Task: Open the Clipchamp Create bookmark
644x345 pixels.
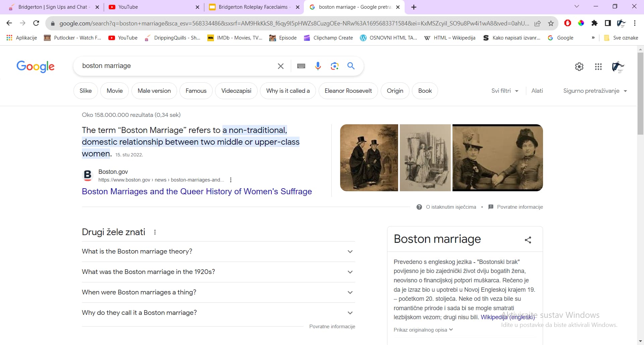Action: [x=328, y=38]
